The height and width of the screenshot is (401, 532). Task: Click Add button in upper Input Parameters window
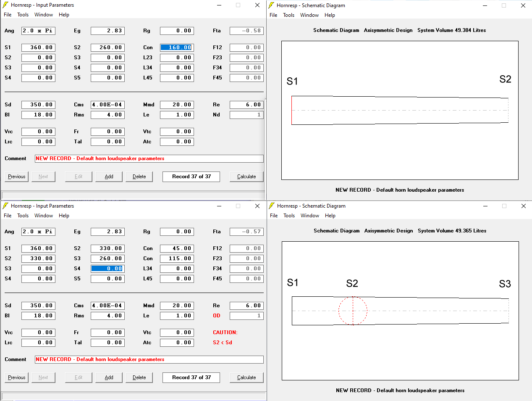(x=109, y=177)
